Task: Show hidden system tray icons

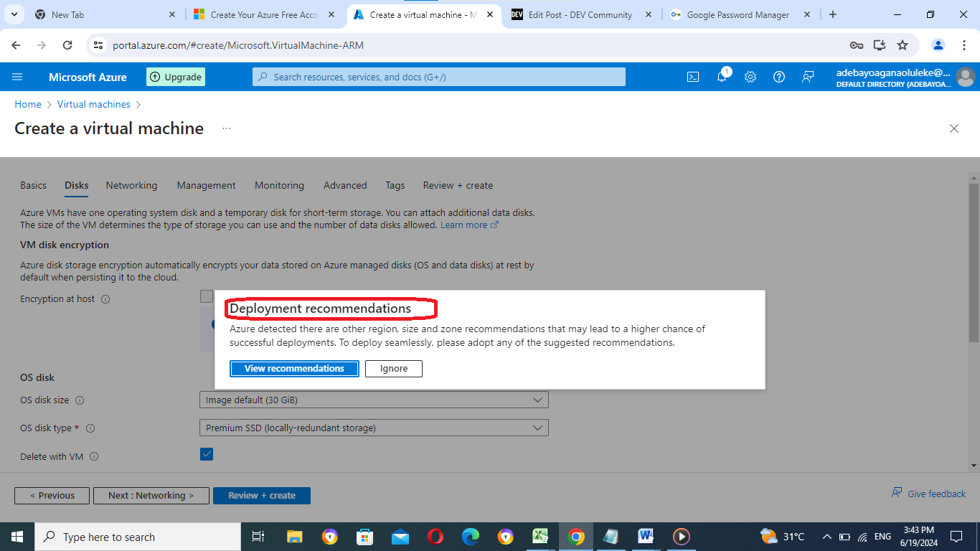Action: (826, 537)
